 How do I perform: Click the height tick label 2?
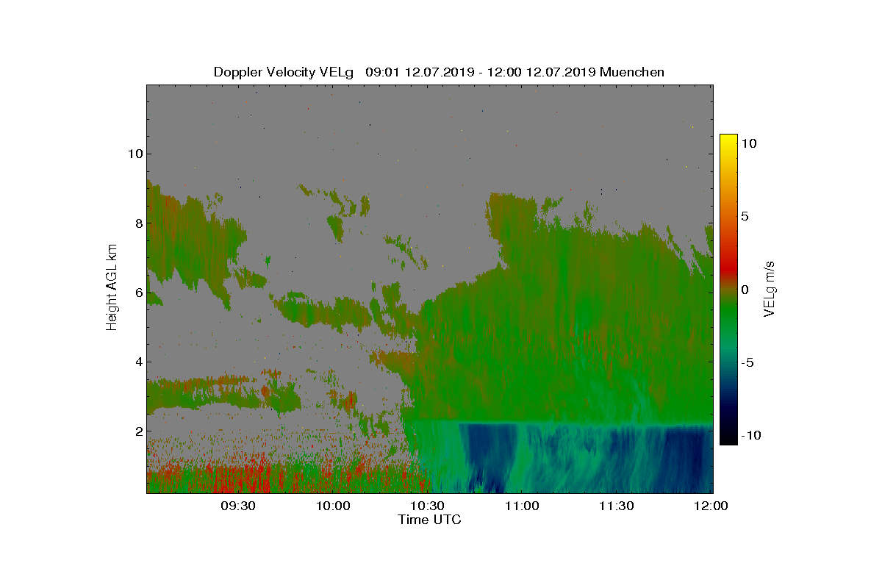click(137, 431)
